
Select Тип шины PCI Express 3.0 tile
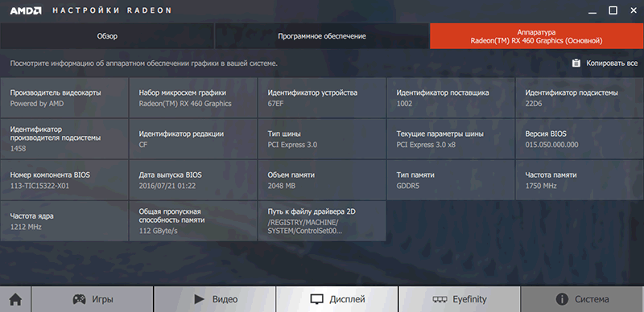pos(321,139)
